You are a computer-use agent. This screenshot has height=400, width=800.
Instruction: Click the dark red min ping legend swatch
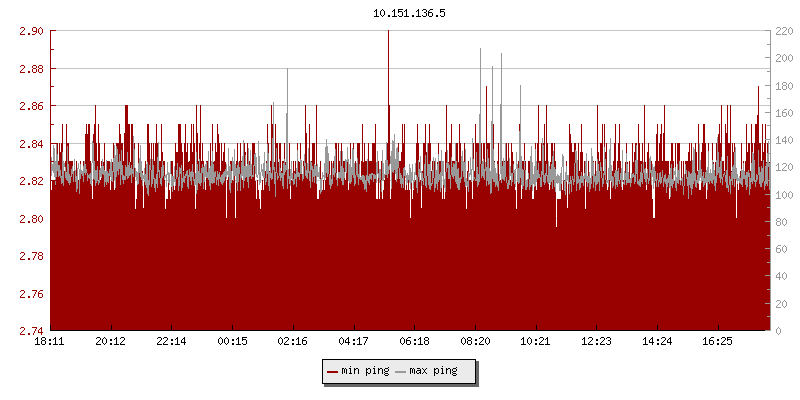(x=333, y=371)
